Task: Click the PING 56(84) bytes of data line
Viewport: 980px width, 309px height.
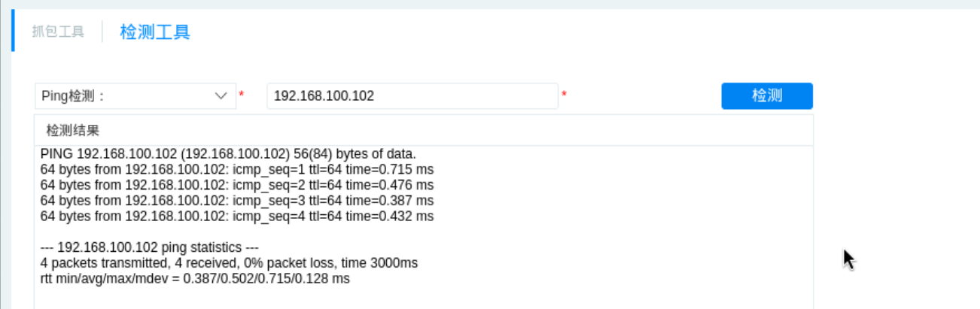Action: pos(228,153)
